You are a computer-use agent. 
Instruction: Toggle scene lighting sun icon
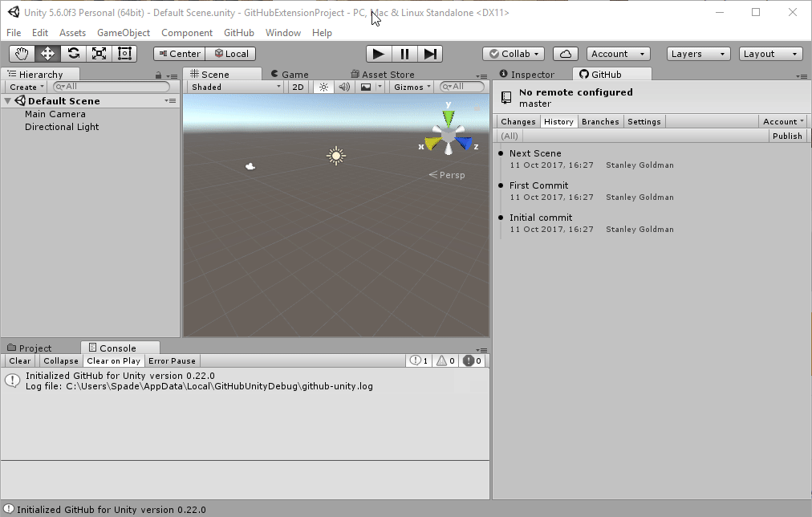click(323, 87)
